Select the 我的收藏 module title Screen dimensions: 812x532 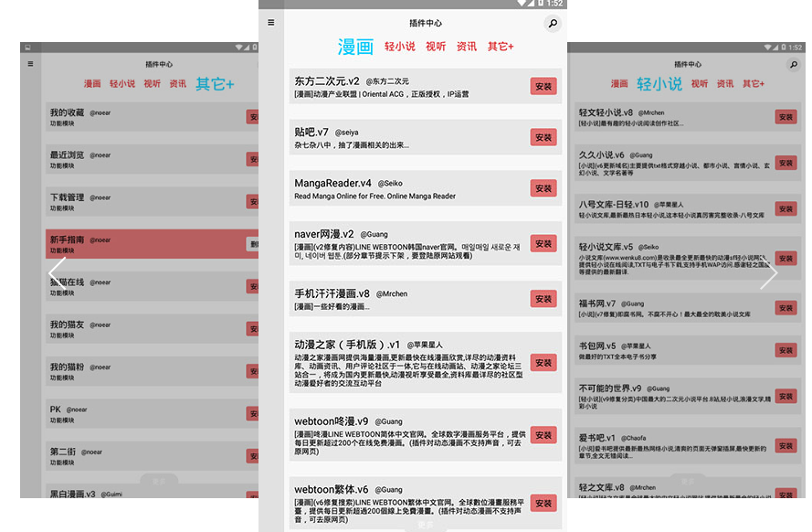[67, 112]
